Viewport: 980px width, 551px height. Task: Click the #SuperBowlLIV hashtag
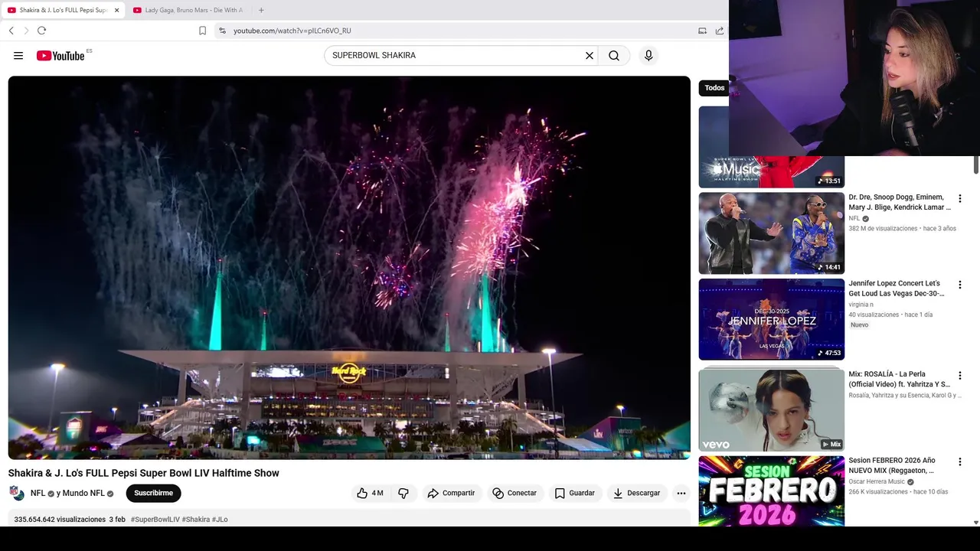[x=155, y=520]
